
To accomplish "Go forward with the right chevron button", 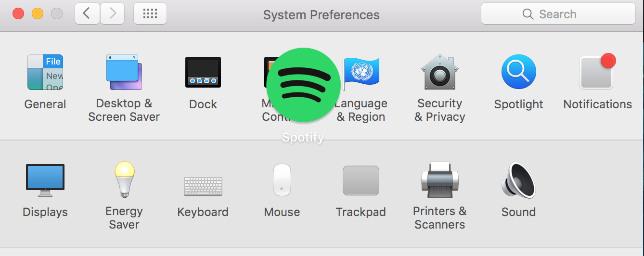I will 113,13.
